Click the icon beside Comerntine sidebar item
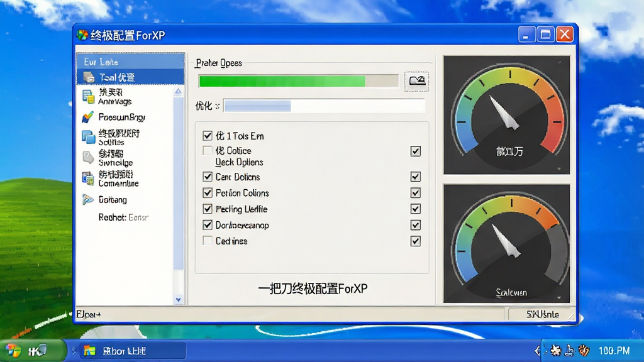Viewport: 644px width, 362px height. click(x=88, y=178)
